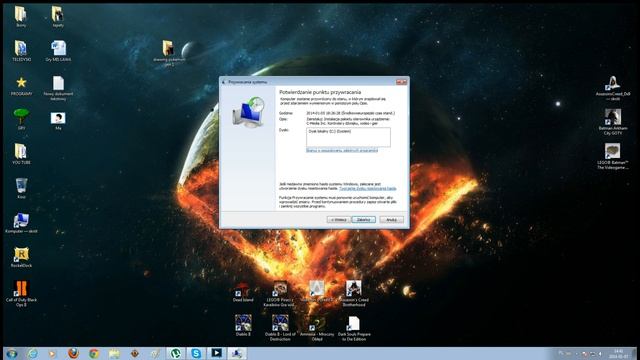This screenshot has width=640, height=360.
Task: Open the TELEDYSKI folder
Action: [21, 51]
